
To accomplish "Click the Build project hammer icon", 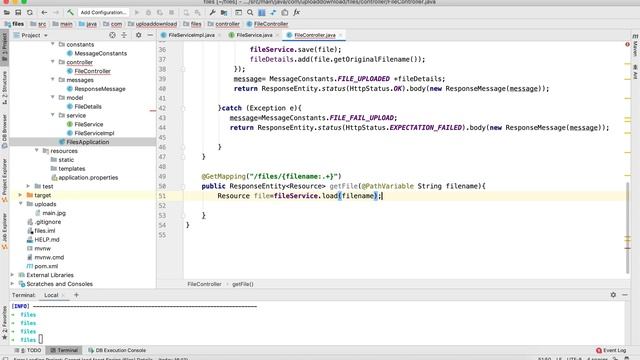I will [70, 13].
